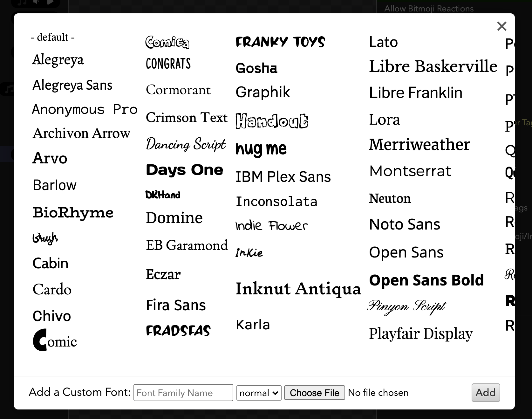Focus the Font Family Name field

point(183,393)
